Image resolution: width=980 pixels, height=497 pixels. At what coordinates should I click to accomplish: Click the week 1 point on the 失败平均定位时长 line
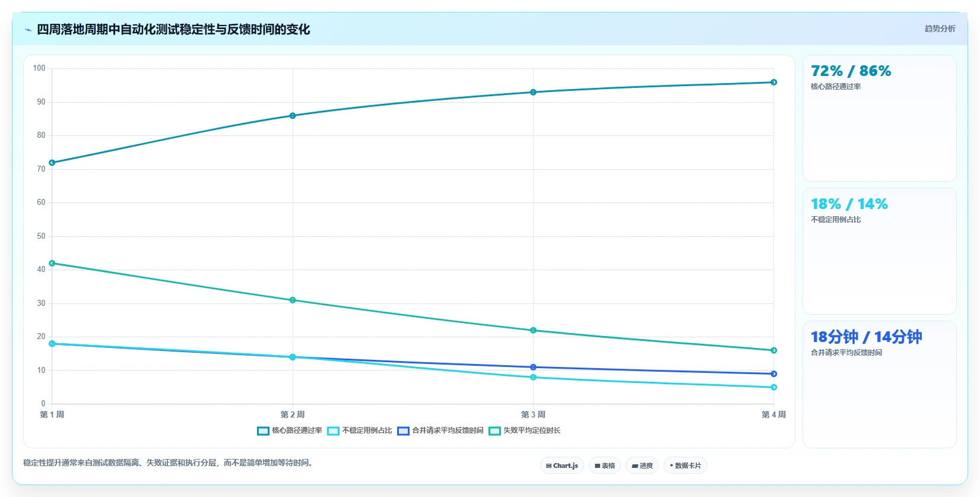point(52,263)
